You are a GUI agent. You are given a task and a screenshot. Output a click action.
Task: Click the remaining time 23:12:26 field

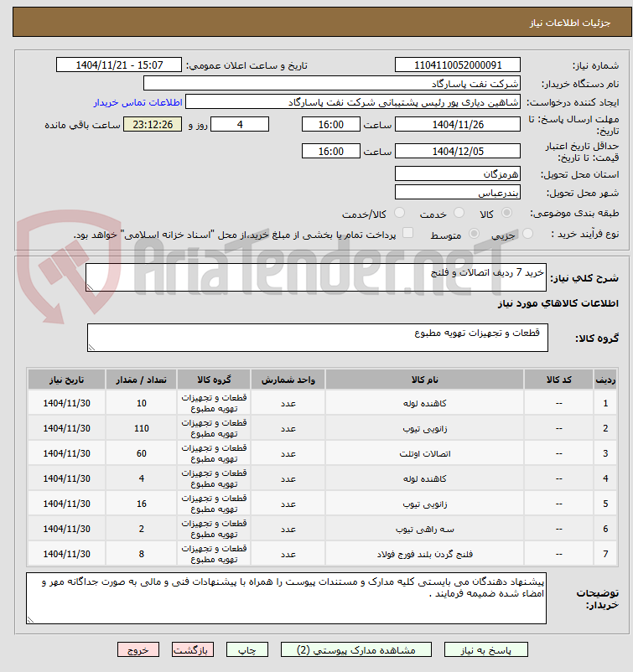click(x=153, y=124)
